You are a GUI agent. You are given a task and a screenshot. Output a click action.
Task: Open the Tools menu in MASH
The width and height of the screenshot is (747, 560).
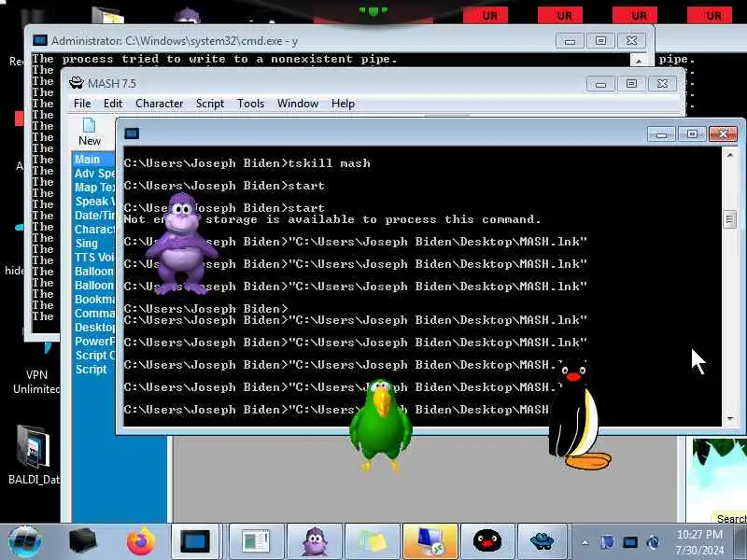pyautogui.click(x=250, y=104)
